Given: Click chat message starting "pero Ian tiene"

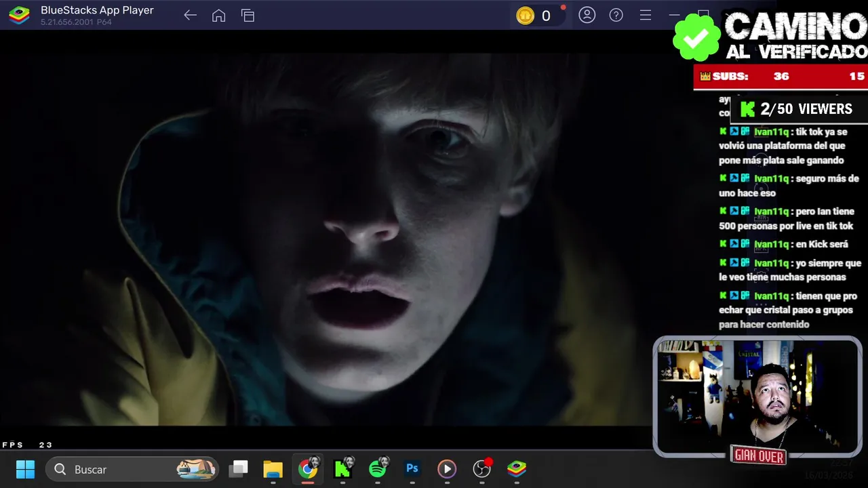Looking at the screenshot, I should click(x=787, y=218).
